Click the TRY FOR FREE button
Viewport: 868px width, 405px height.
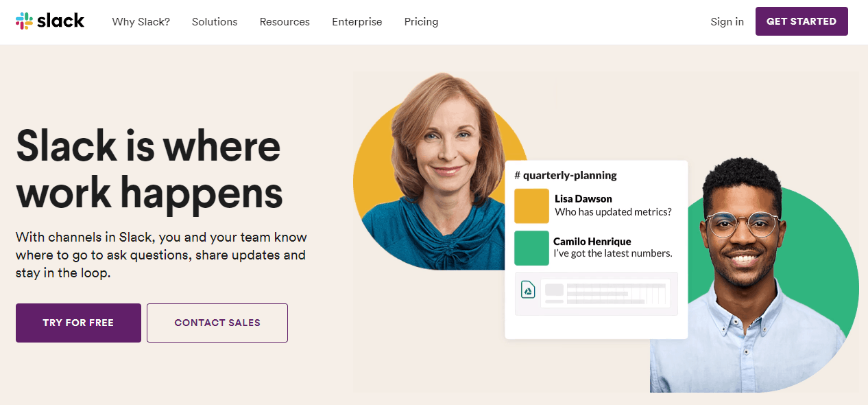point(78,323)
